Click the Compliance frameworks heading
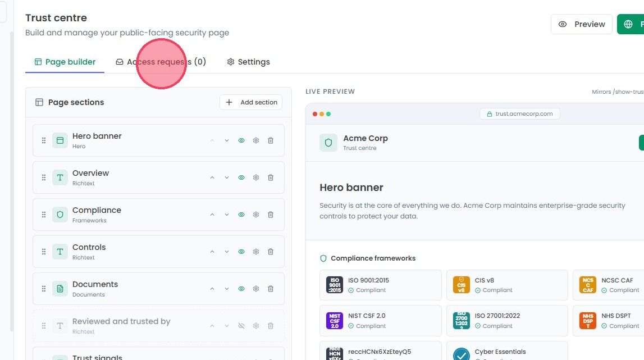The height and width of the screenshot is (360, 644). (x=373, y=258)
